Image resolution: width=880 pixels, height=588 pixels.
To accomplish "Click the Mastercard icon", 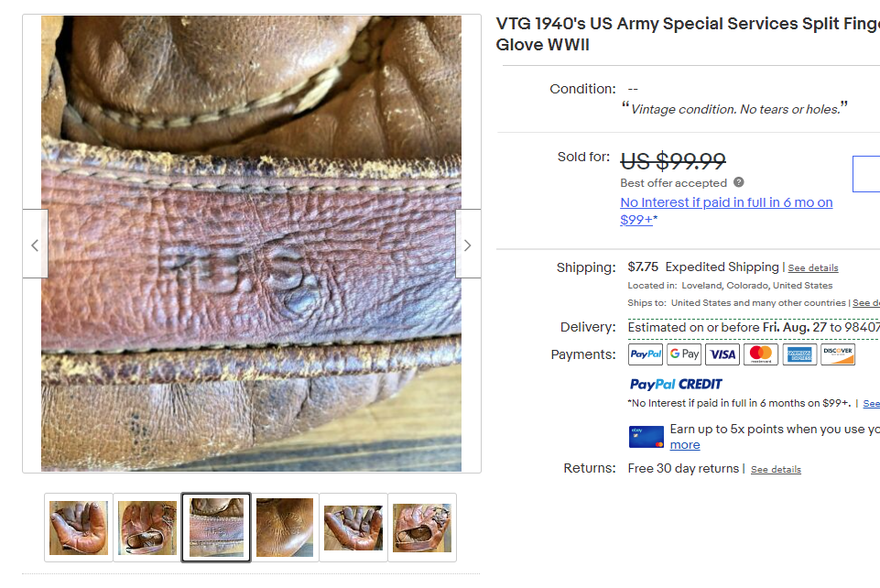I will pos(761,354).
